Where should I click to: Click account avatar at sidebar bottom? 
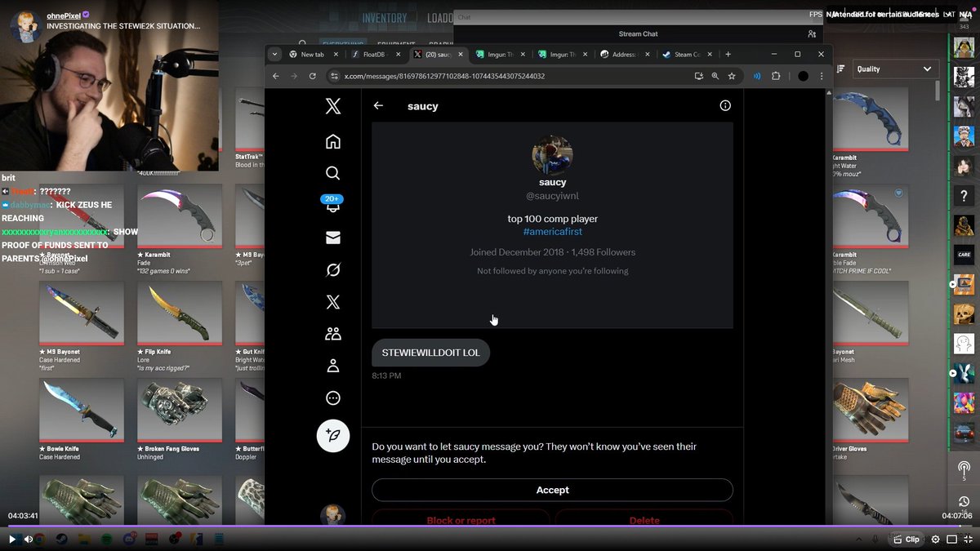point(332,515)
